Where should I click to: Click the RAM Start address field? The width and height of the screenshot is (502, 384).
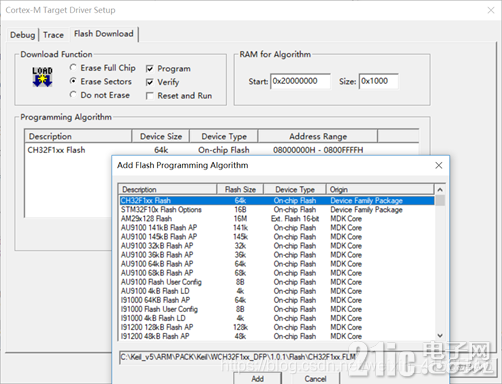[x=300, y=81]
